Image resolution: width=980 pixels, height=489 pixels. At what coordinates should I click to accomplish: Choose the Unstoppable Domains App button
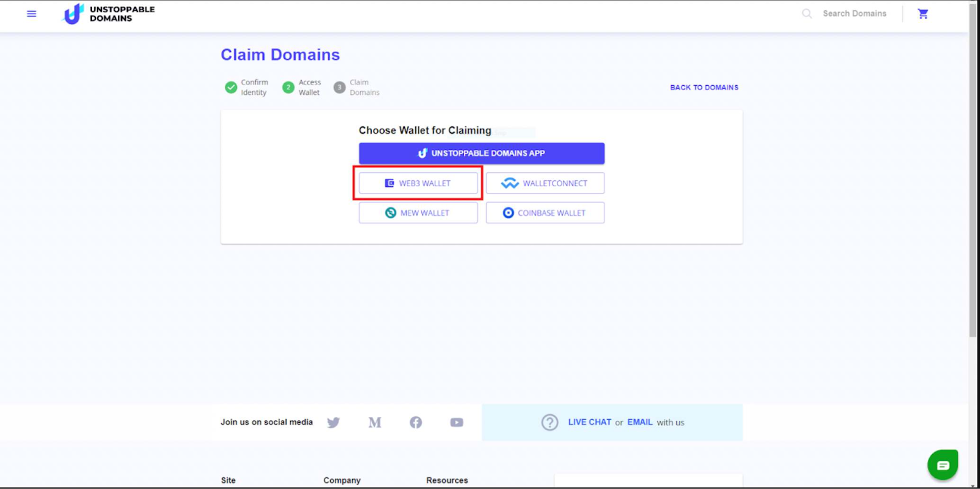coord(481,153)
